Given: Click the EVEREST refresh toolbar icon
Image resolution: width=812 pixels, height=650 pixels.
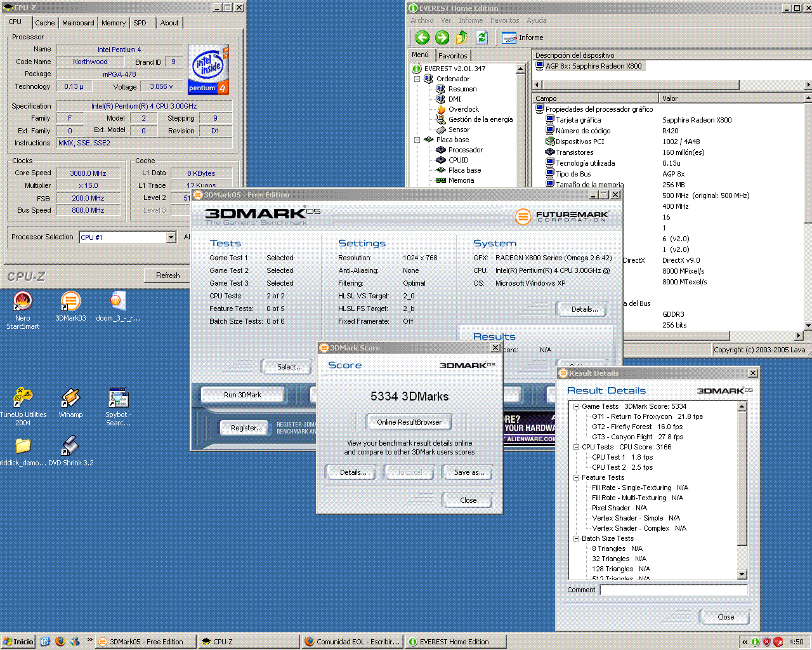Looking at the screenshot, I should tap(482, 37).
